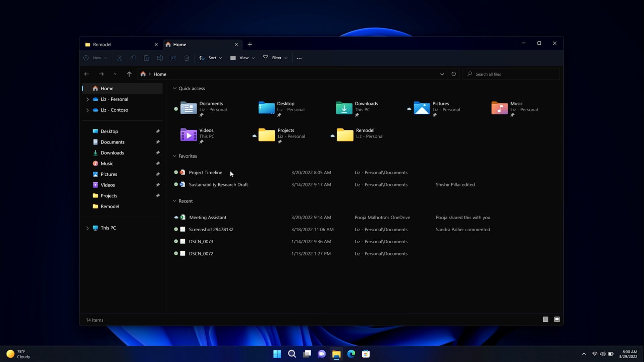Switch to Details view layout icon
Image resolution: width=644 pixels, height=362 pixels.
point(545,319)
